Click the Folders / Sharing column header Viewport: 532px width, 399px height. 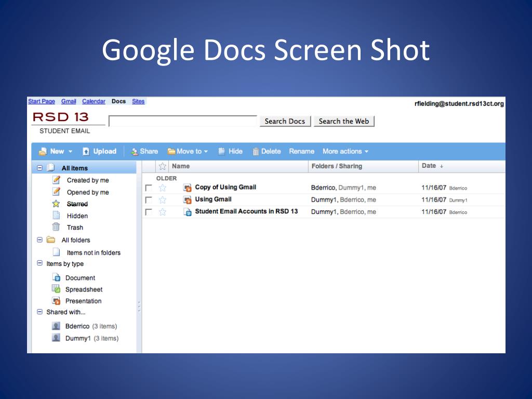pos(337,166)
